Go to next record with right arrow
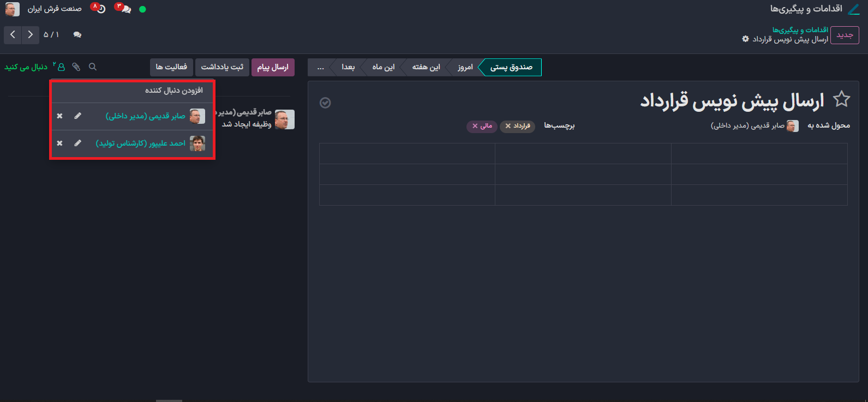 point(30,35)
